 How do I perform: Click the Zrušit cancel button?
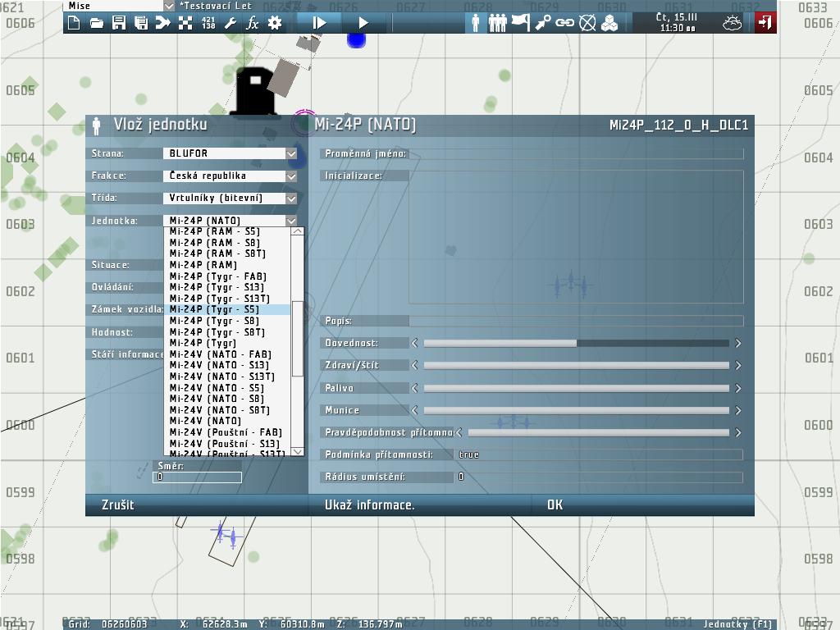118,504
